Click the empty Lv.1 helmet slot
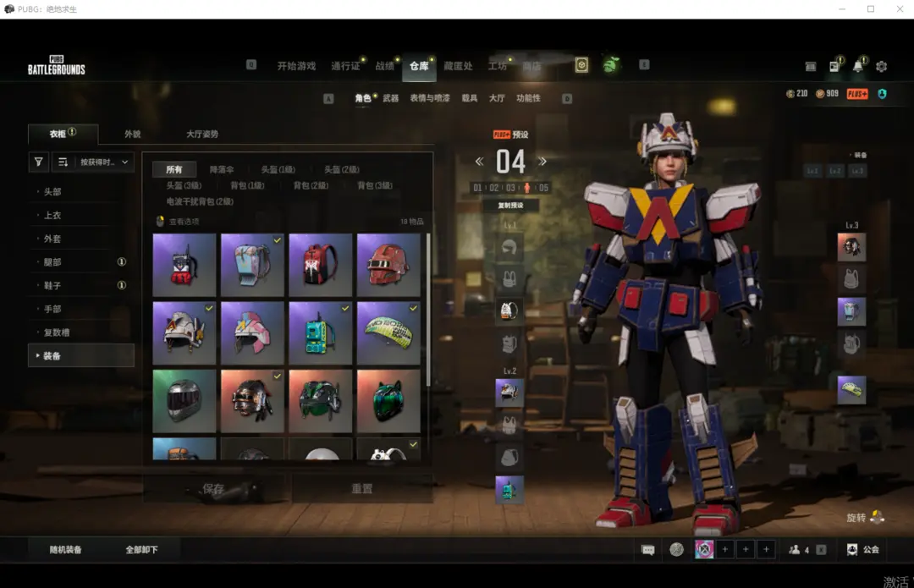The image size is (914, 588). point(509,247)
